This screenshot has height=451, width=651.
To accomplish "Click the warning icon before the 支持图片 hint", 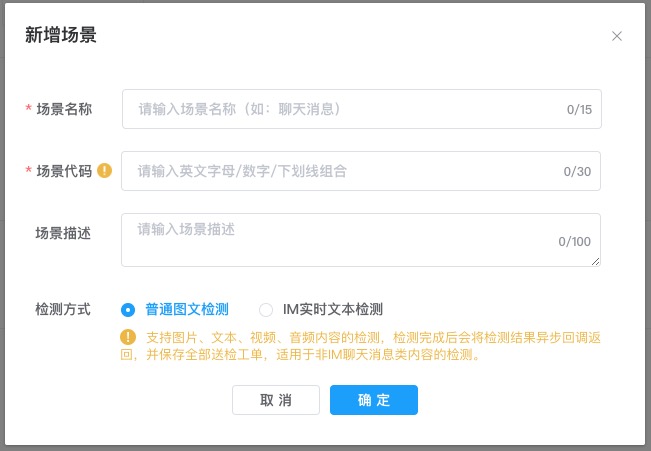I will coord(128,337).
